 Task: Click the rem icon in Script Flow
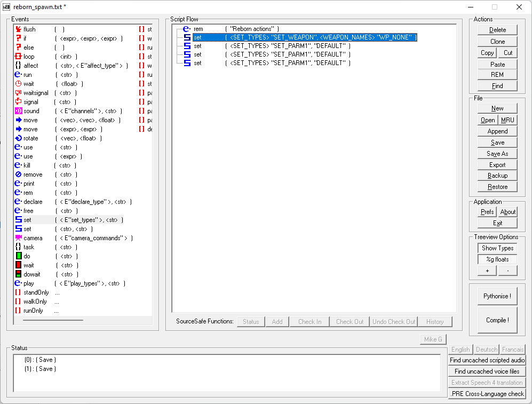(186, 29)
